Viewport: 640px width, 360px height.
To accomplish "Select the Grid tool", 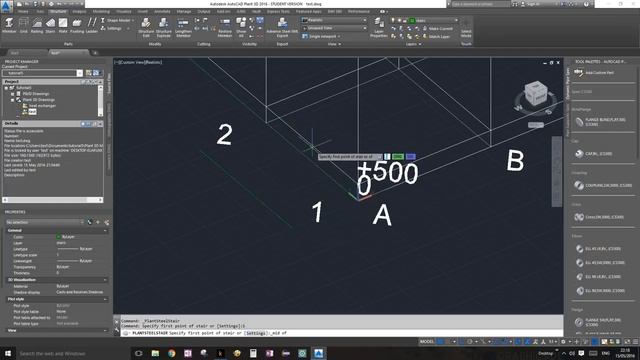I will coord(24,25).
